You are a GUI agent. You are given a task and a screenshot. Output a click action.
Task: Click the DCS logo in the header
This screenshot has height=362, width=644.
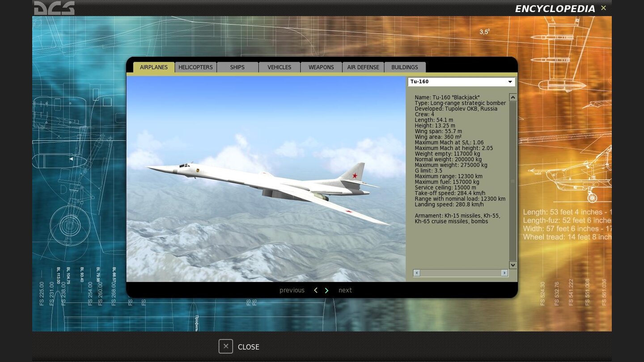(54, 8)
